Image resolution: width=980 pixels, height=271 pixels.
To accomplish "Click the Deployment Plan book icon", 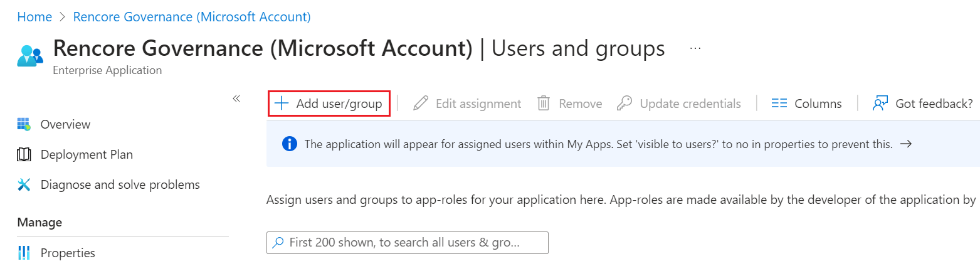I will (24, 154).
